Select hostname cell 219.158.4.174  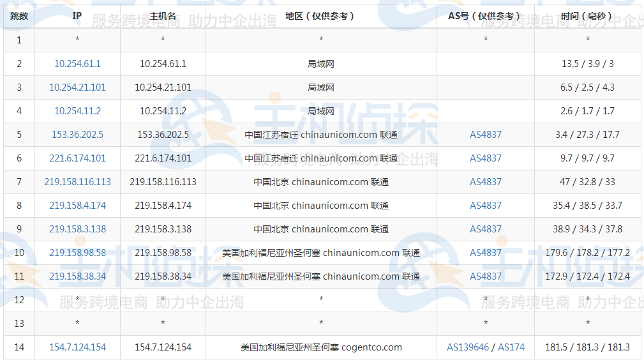click(x=163, y=206)
